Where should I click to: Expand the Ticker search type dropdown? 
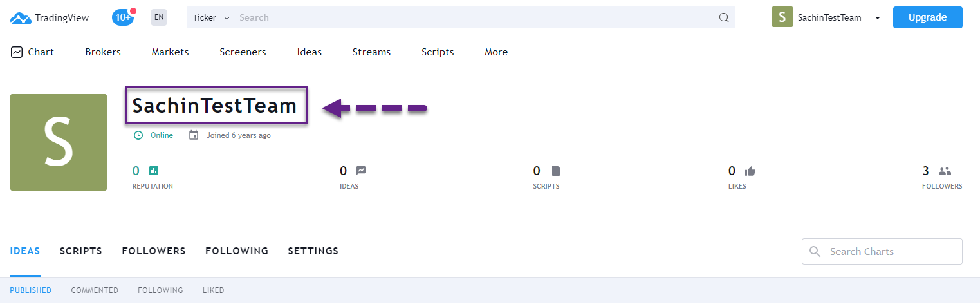click(211, 17)
